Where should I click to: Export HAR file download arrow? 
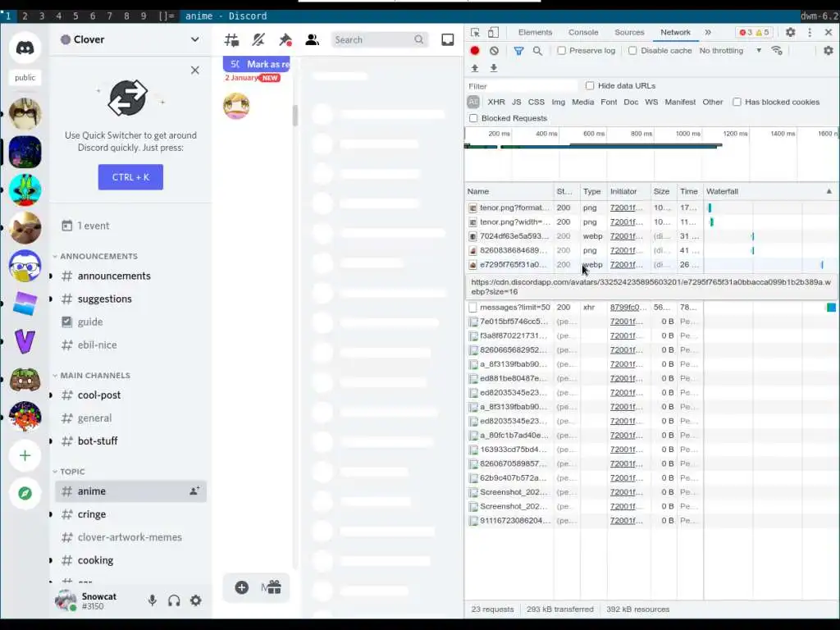(493, 68)
